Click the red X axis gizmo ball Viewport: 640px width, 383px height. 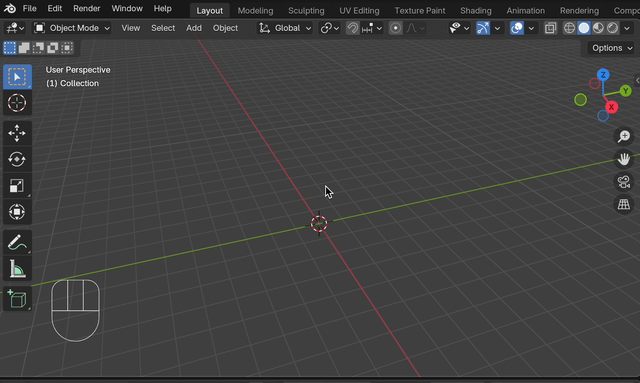click(x=611, y=107)
